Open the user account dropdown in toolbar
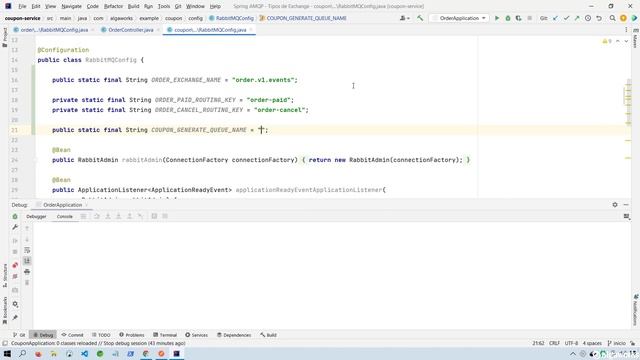This screenshot has width=640, height=360. click(404, 18)
